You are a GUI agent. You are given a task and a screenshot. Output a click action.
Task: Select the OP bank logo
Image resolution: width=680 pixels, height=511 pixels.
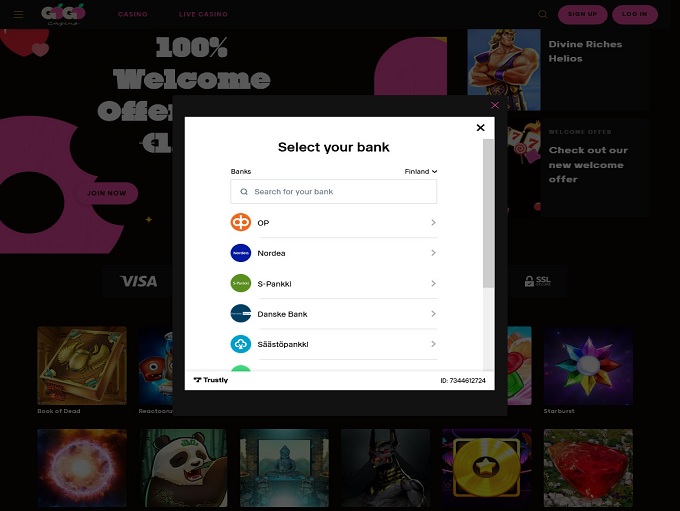[241, 223]
